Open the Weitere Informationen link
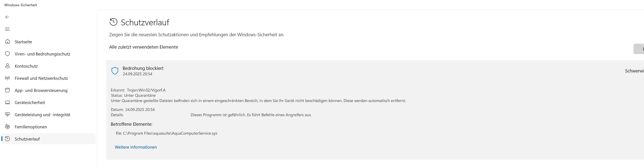Screen dimensions: 644x166 (136, 147)
